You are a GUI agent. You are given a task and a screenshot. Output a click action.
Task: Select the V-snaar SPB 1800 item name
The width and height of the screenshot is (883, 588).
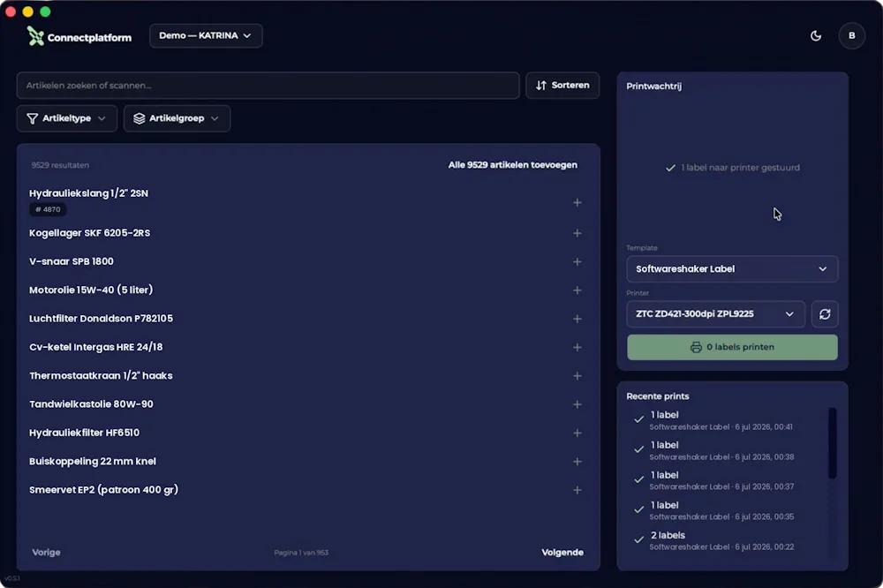tap(72, 261)
